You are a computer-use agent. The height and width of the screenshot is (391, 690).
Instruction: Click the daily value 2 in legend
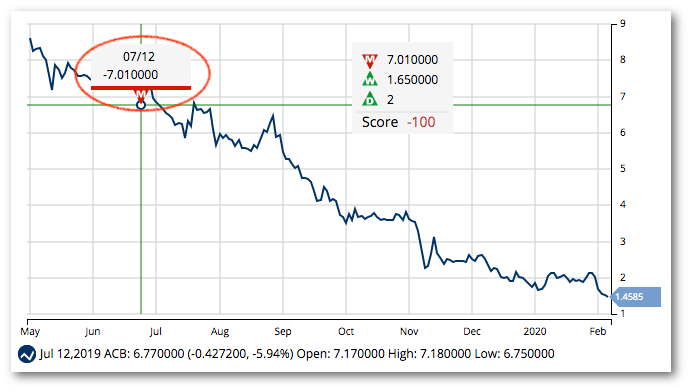coord(390,100)
